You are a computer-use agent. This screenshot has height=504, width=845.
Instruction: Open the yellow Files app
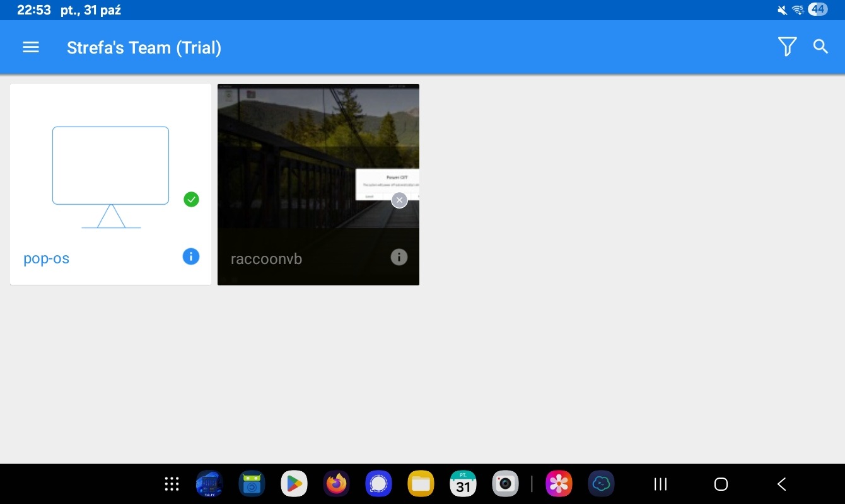pos(421,484)
